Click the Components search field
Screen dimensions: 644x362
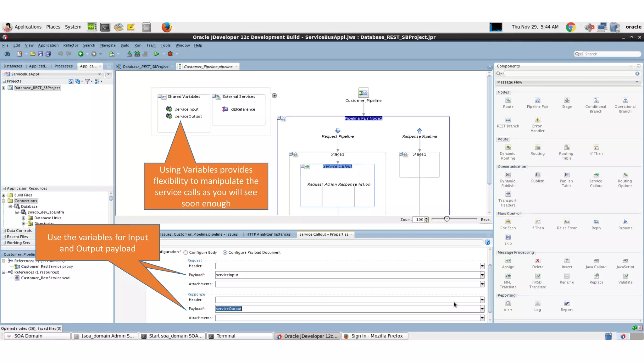coord(569,74)
